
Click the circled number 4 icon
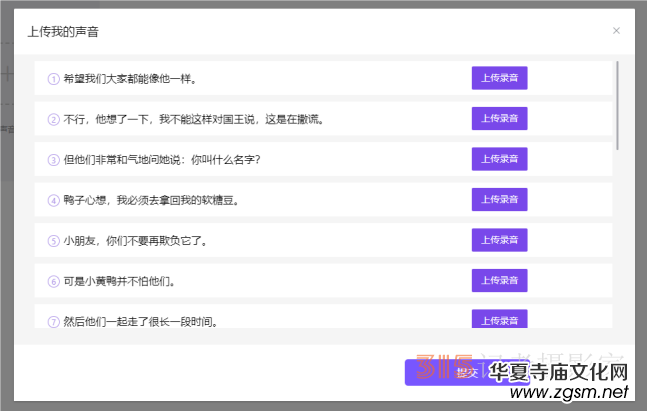pyautogui.click(x=54, y=200)
